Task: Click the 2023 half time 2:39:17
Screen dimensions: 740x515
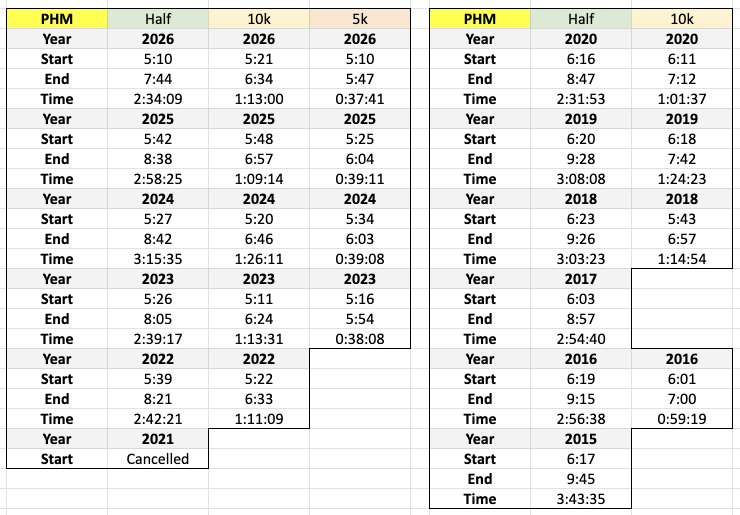Action: [x=158, y=339]
